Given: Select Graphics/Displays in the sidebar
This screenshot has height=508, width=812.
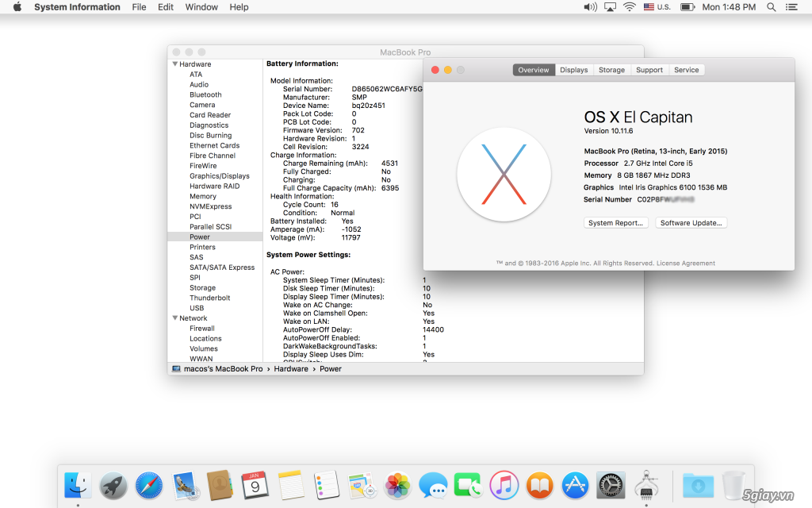Looking at the screenshot, I should pyautogui.click(x=220, y=175).
